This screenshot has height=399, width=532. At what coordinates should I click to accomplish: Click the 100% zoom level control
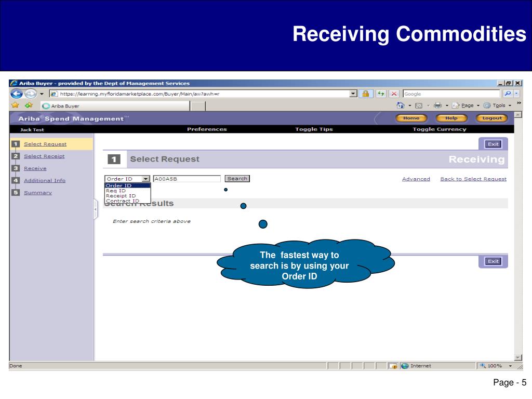coord(491,366)
